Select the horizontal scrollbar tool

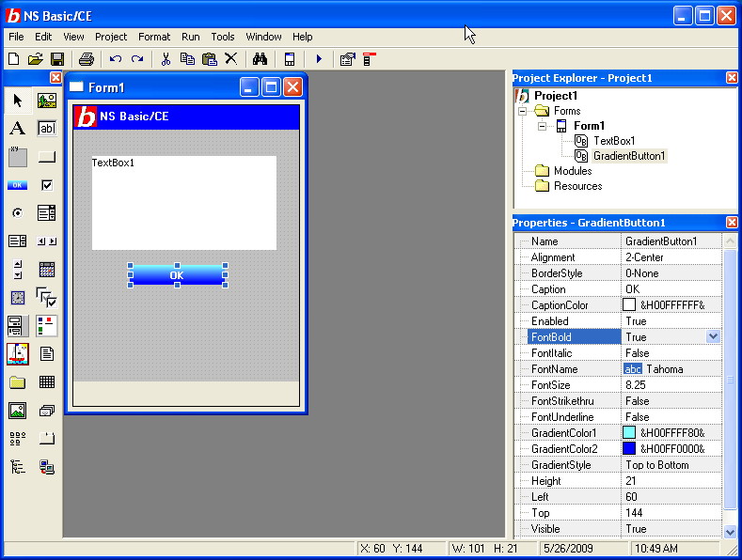click(46, 241)
